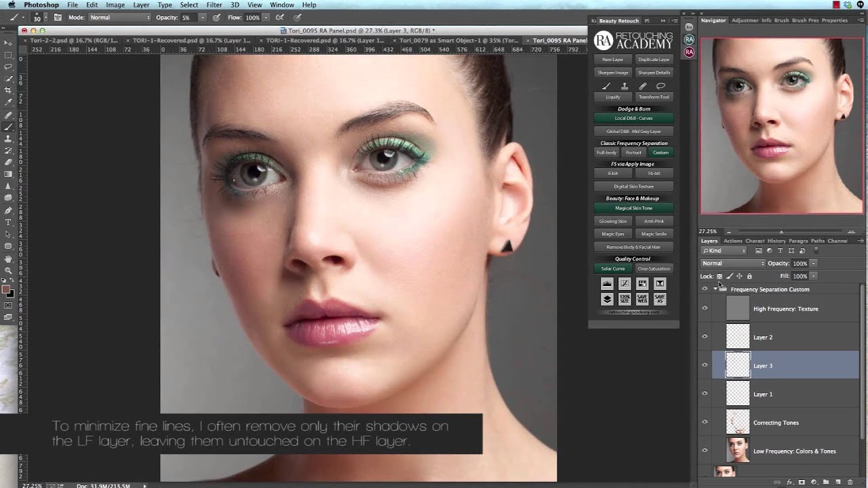This screenshot has height=488, width=868.
Task: Click the 120% SIZE icon button
Action: 625,299
